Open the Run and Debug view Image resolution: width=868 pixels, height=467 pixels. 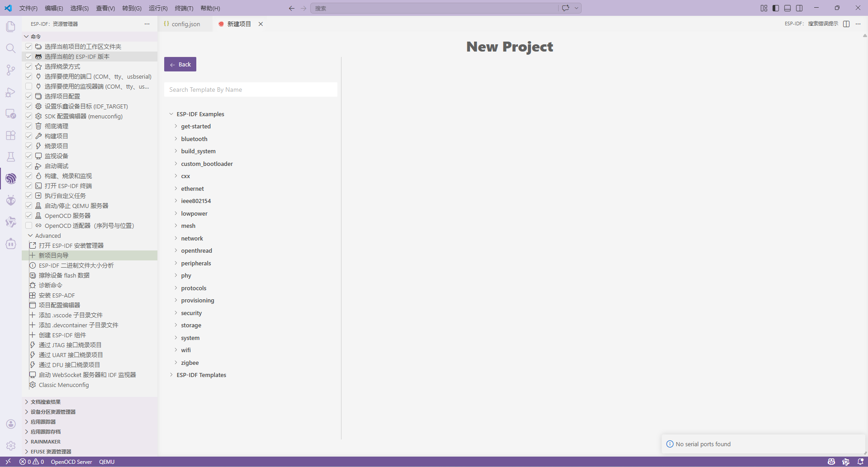11,93
